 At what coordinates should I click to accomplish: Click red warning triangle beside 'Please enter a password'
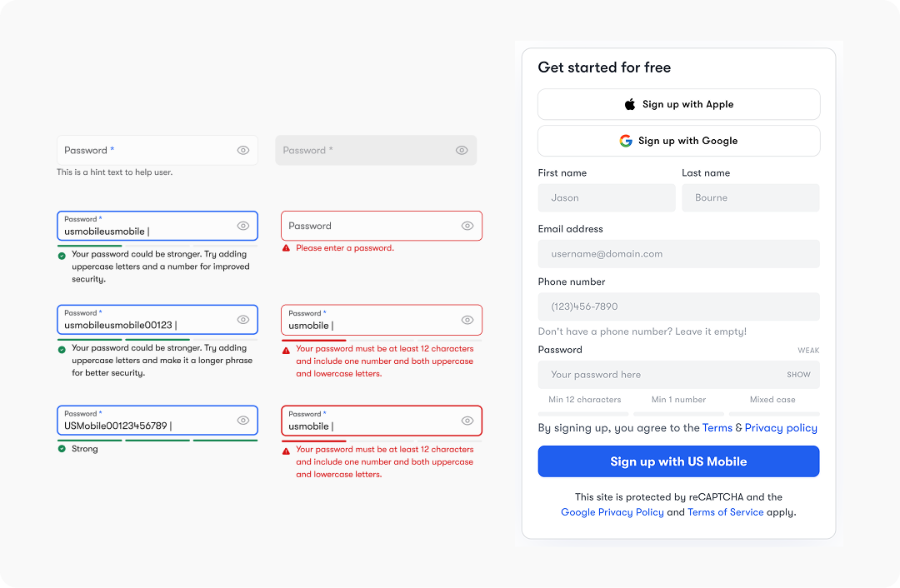[x=286, y=248]
